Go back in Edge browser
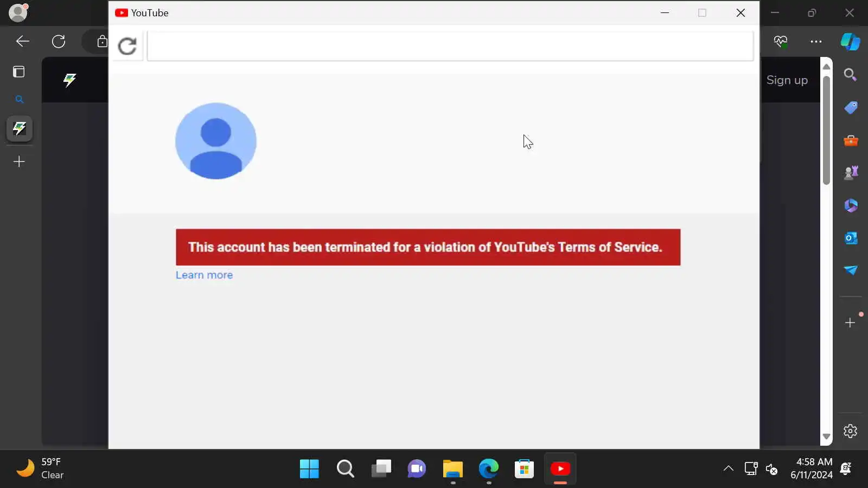 (x=23, y=41)
